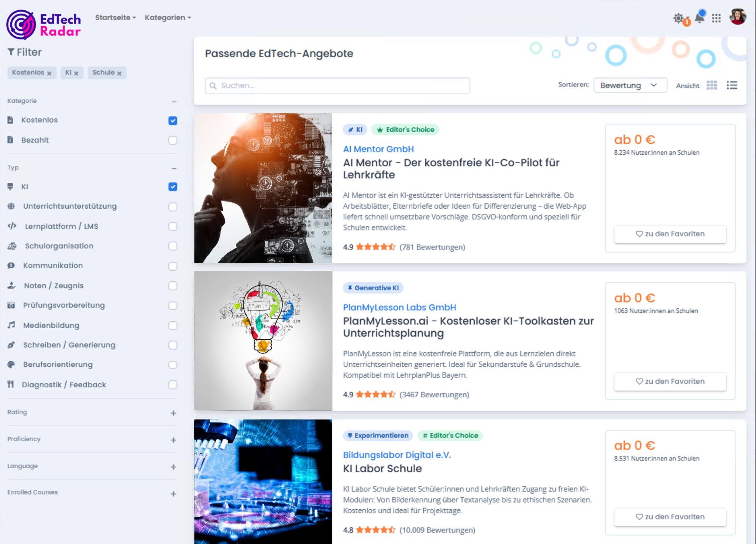Open the Bewertung sort dropdown

pos(630,85)
